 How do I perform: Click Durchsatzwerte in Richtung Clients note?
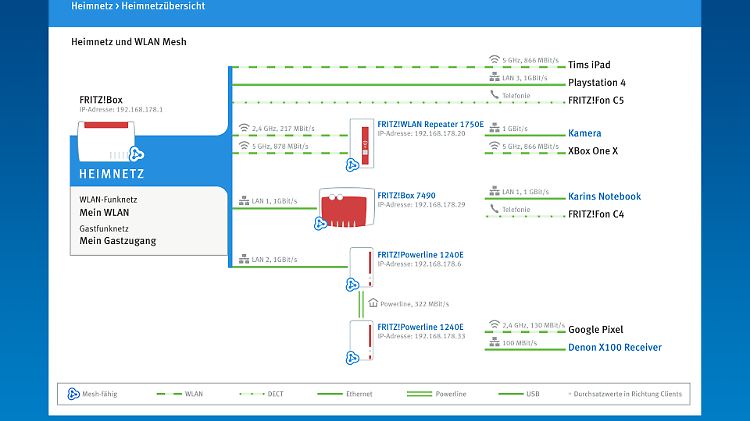(x=626, y=394)
